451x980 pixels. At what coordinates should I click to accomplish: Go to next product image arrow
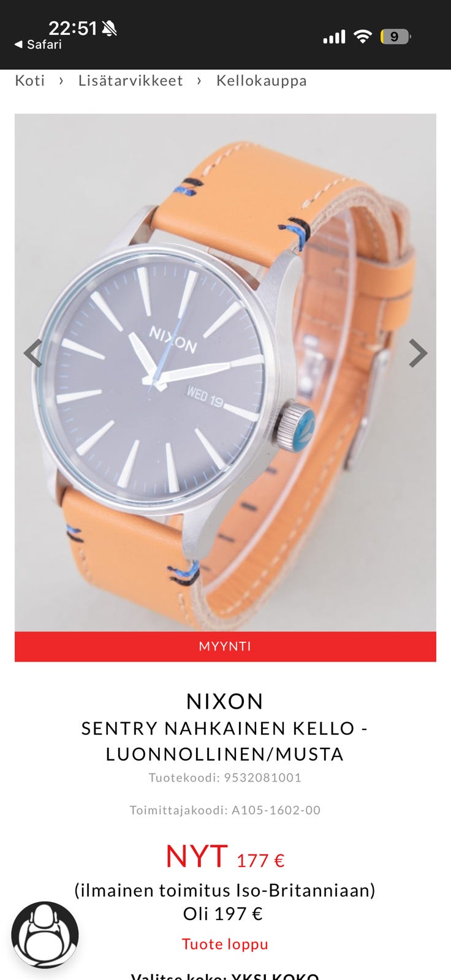tap(418, 353)
